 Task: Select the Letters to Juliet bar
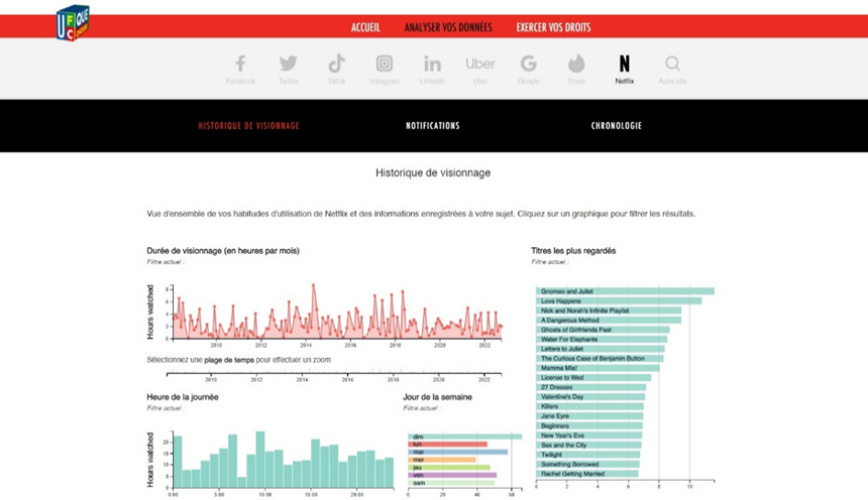[600, 349]
